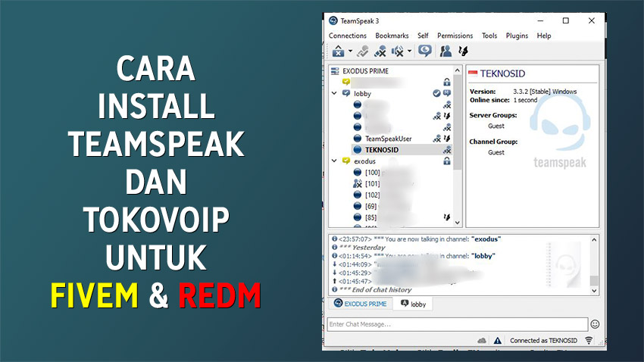Click the TeamSpeak 3 title bar logo icon
Screen dimensions: 644x362
pyautogui.click(x=333, y=20)
